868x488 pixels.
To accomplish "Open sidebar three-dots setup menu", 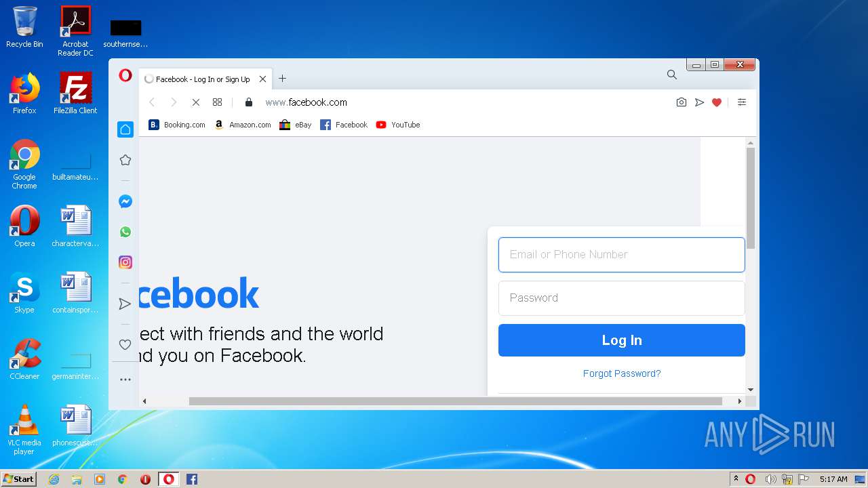I will 125,380.
